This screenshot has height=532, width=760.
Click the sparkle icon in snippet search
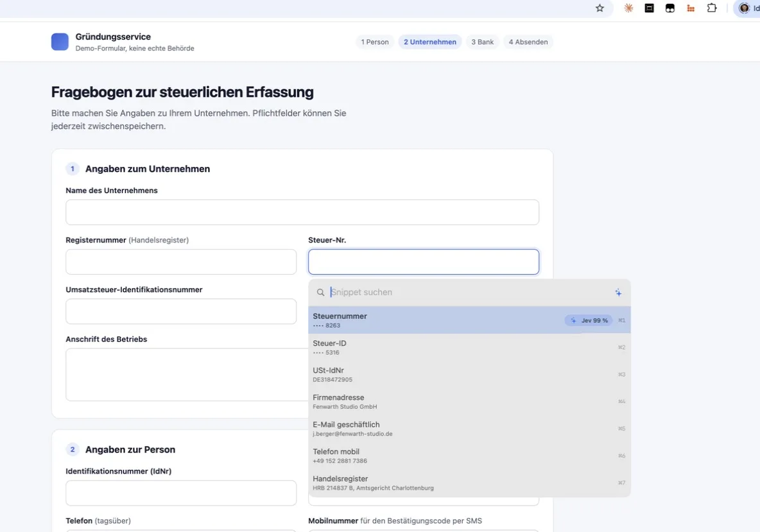tap(618, 292)
